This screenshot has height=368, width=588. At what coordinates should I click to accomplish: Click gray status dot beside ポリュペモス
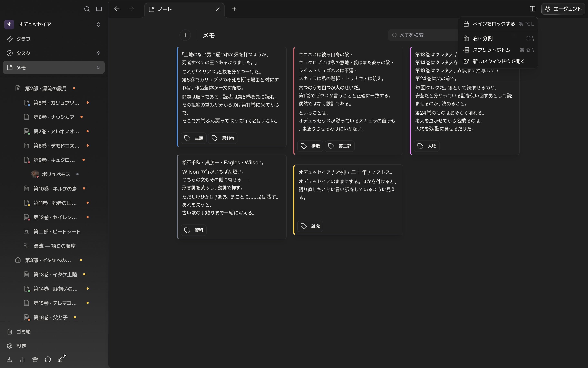78,174
